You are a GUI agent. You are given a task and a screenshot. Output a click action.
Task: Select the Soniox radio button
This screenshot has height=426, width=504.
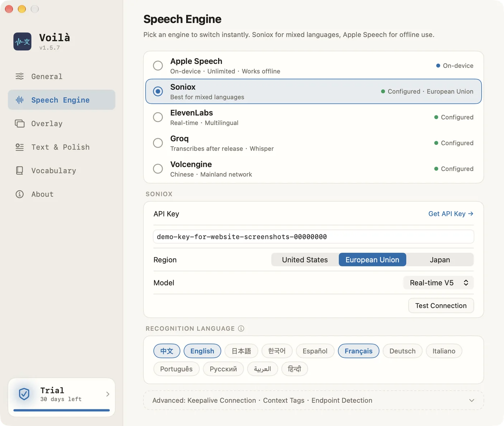coord(158,92)
